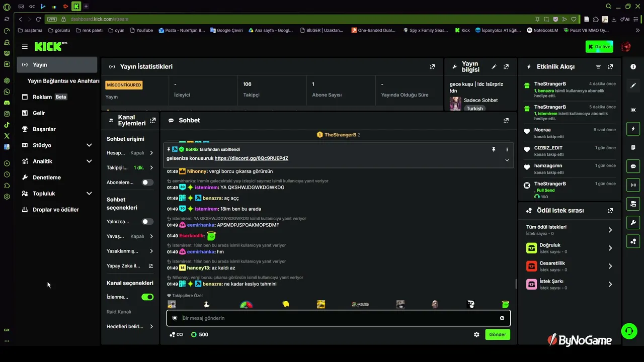Click the broadcast signal icon in right sidebar

click(x=633, y=185)
